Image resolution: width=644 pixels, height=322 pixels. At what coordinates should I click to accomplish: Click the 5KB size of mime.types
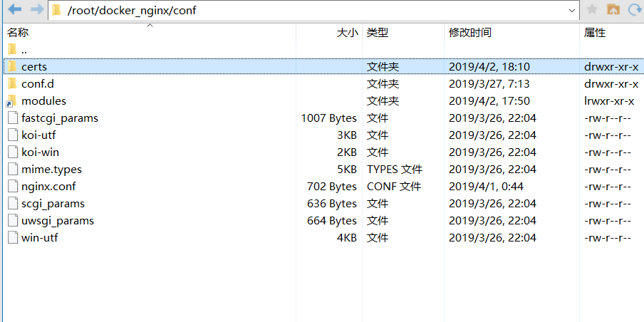347,170
